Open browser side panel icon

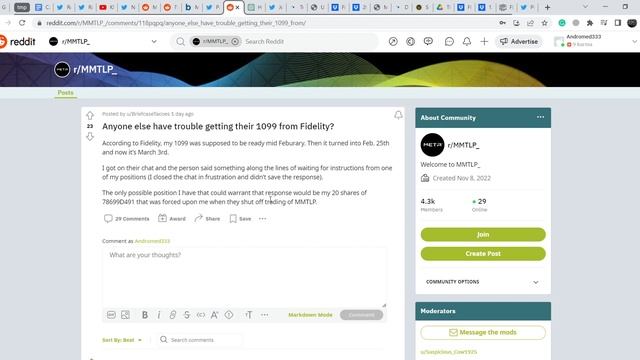[618, 23]
